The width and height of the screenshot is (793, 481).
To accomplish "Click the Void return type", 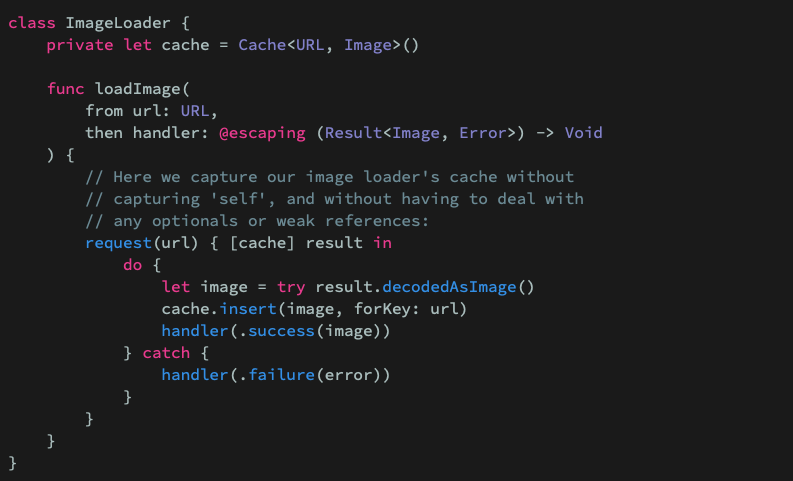I will point(583,133).
